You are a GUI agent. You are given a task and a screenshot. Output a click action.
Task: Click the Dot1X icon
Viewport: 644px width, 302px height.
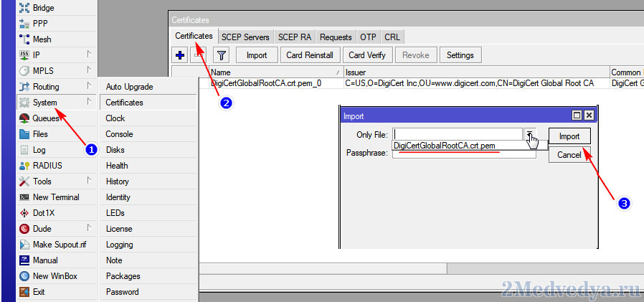pos(24,213)
